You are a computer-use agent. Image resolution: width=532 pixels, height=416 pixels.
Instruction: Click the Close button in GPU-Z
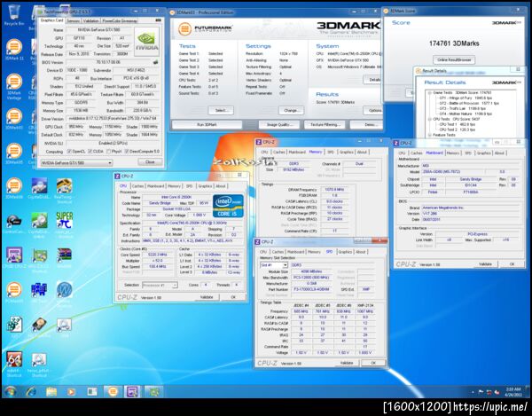[x=150, y=162]
